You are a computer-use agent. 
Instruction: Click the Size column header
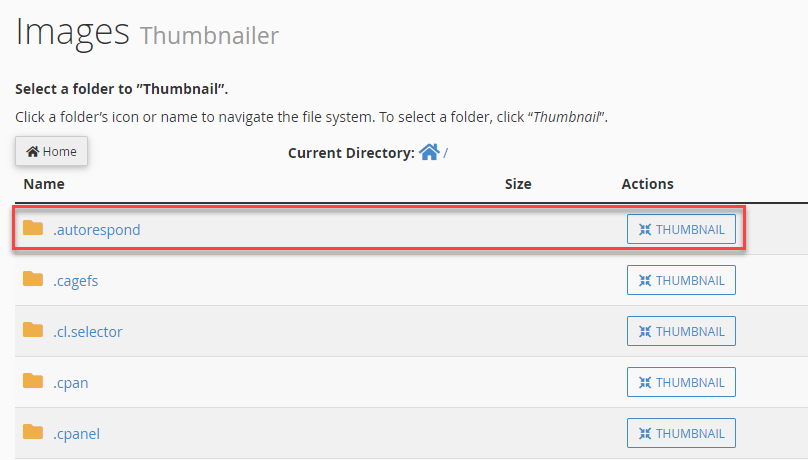[518, 184]
